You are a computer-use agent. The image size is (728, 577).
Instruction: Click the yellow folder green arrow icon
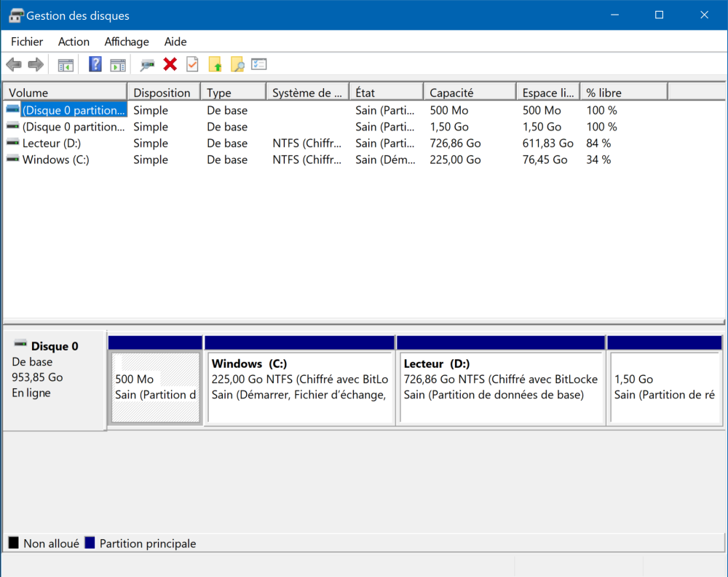pos(215,65)
